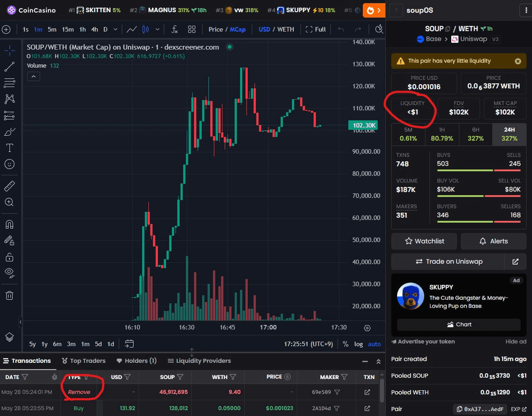
Task: Toggle auto scale on chart
Action: point(374,344)
